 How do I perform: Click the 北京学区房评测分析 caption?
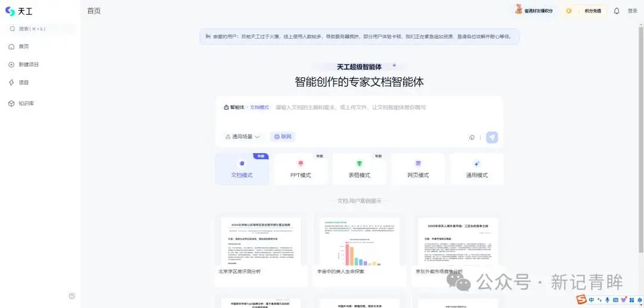pos(240,272)
